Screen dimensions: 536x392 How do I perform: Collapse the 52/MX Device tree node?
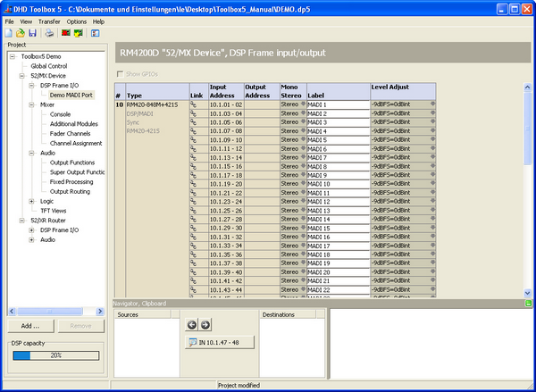21,76
